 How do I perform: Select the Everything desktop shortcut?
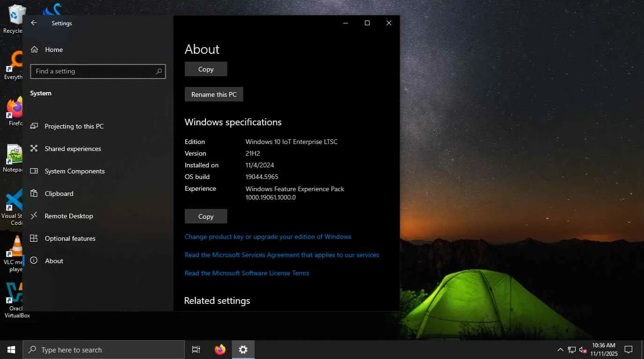14,65
